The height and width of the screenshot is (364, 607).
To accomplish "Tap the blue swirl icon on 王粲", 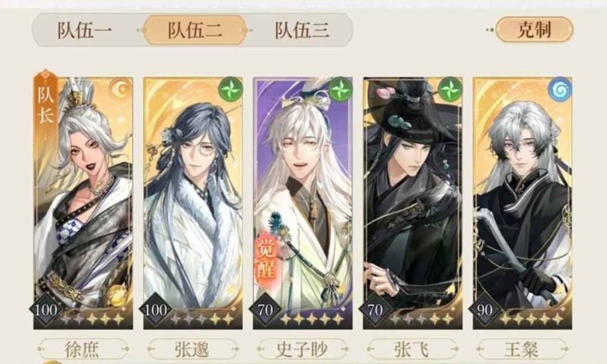I will [x=560, y=89].
